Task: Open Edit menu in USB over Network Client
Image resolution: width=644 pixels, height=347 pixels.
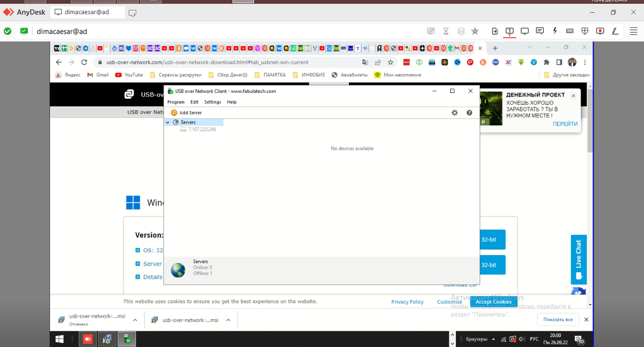Action: [x=194, y=102]
